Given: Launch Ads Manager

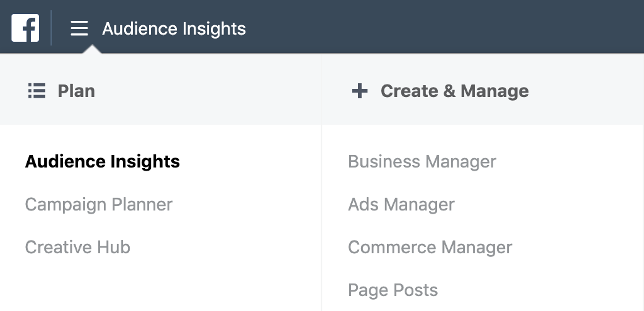Looking at the screenshot, I should (401, 204).
